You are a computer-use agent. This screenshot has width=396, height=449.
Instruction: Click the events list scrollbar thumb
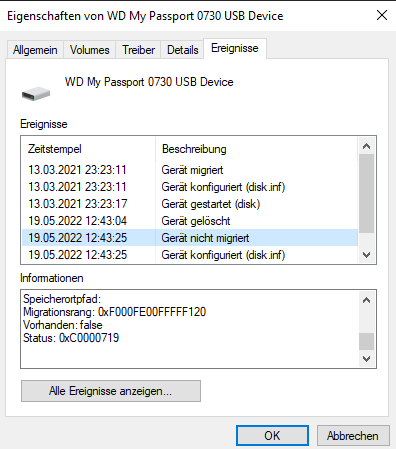point(367,193)
